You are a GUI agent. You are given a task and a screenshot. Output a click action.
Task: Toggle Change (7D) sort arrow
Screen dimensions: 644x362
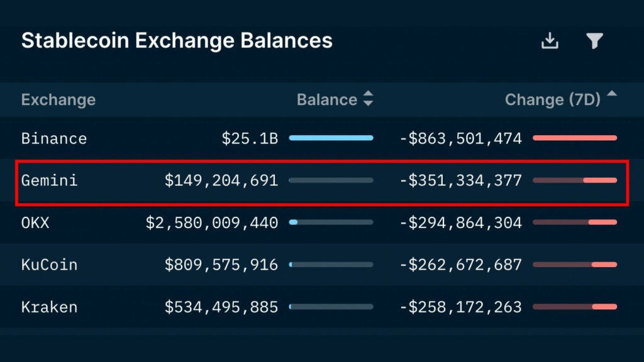click(x=612, y=94)
